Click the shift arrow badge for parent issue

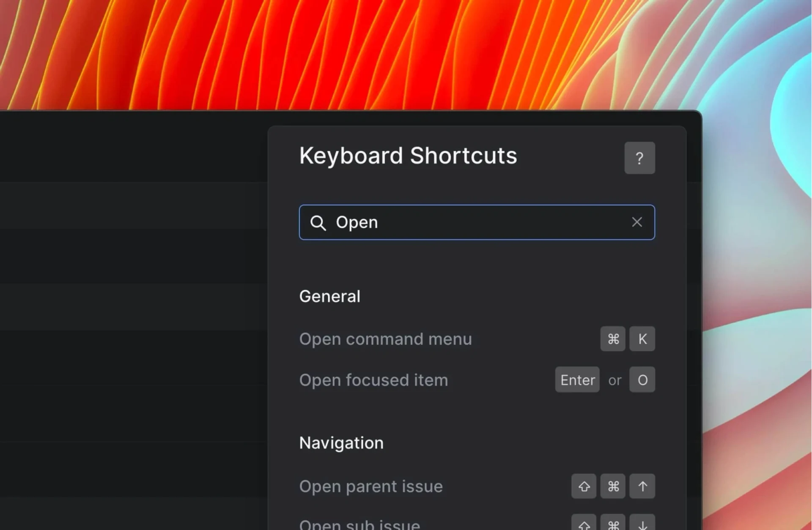[x=584, y=486]
